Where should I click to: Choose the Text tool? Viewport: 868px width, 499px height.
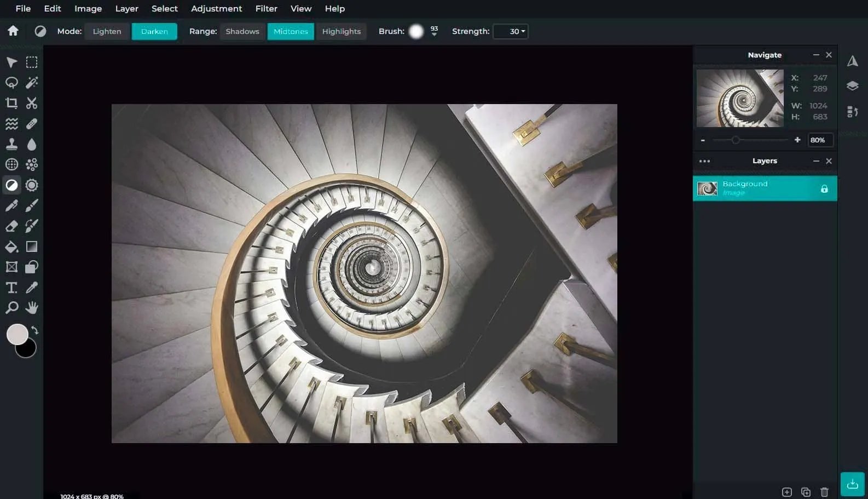(x=11, y=288)
